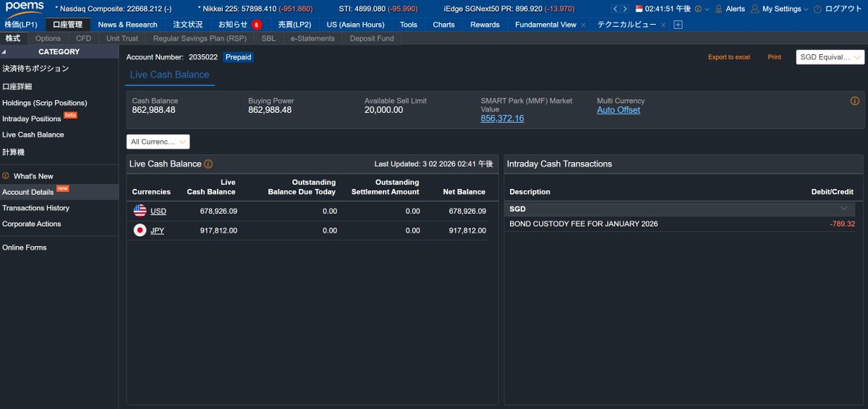Viewport: 868px width, 409px height.
Task: Select the 口座管理 main tab
Action: click(68, 25)
